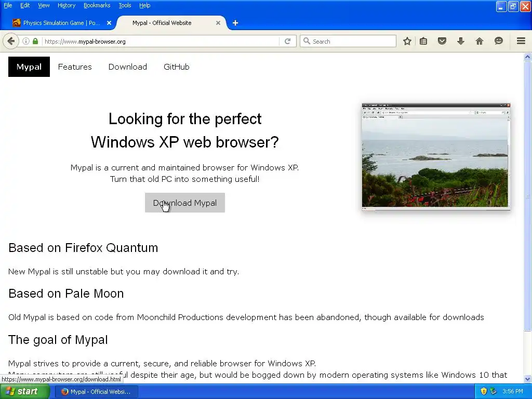This screenshot has height=399, width=532.
Task: Click the safely remove hardware tray icon
Action: [x=494, y=391]
